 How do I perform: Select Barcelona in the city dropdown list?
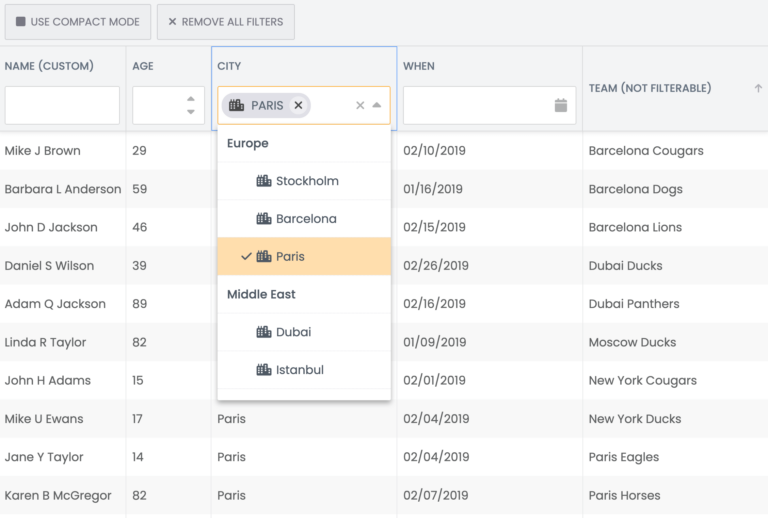pos(304,218)
